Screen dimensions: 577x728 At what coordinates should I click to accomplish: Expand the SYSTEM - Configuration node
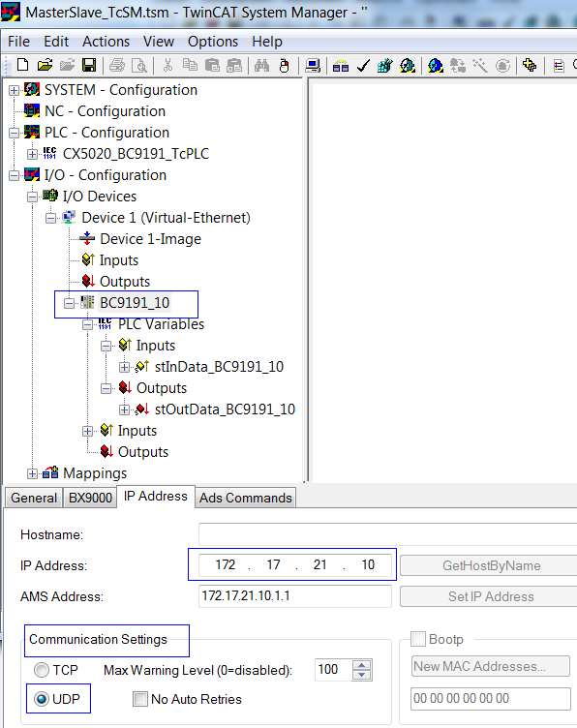pyautogui.click(x=14, y=90)
